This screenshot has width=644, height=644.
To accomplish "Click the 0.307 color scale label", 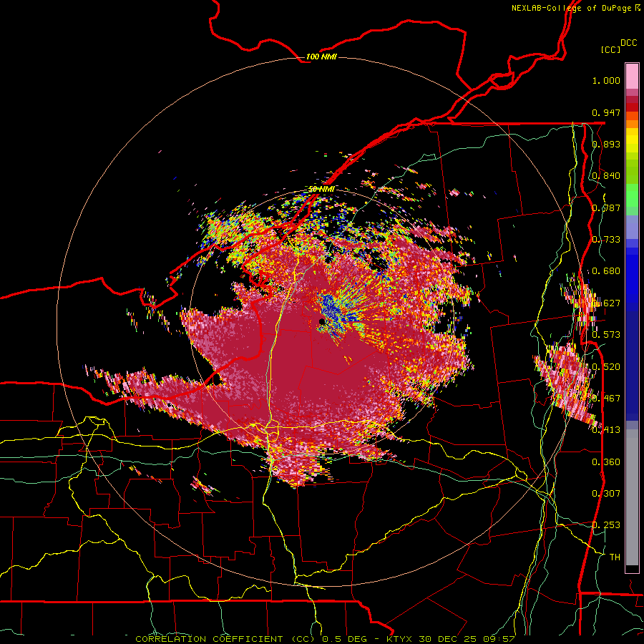I will tap(606, 494).
